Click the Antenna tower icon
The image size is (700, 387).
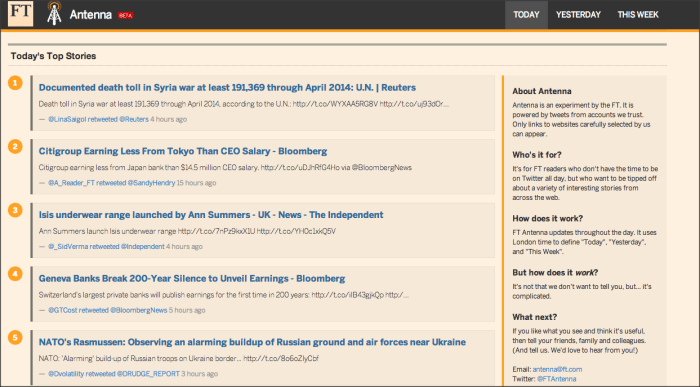[x=54, y=13]
